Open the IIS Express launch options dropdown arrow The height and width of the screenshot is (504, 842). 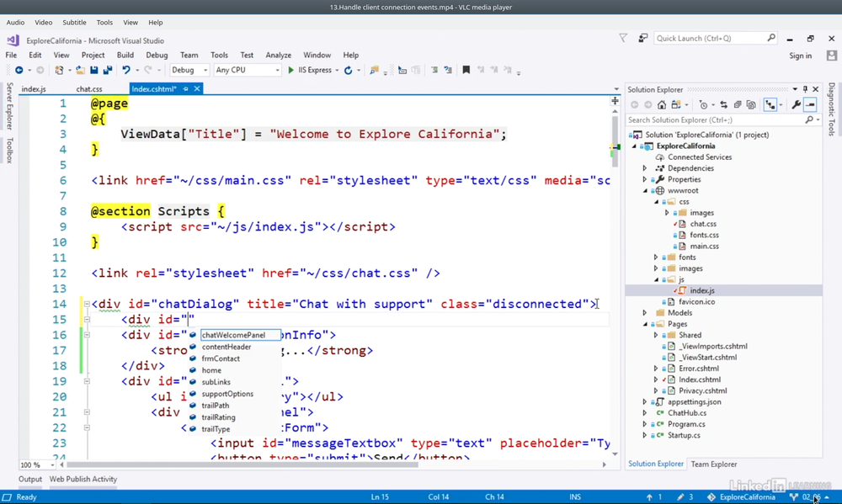(337, 71)
